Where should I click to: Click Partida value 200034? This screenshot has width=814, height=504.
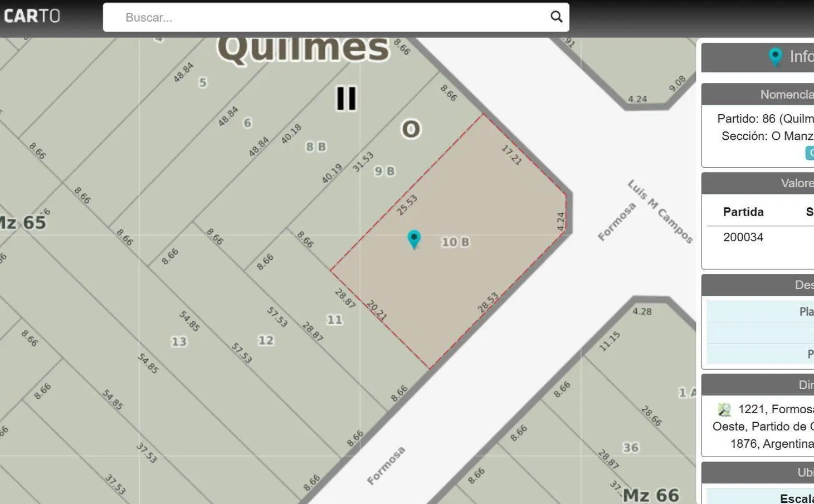click(x=743, y=237)
